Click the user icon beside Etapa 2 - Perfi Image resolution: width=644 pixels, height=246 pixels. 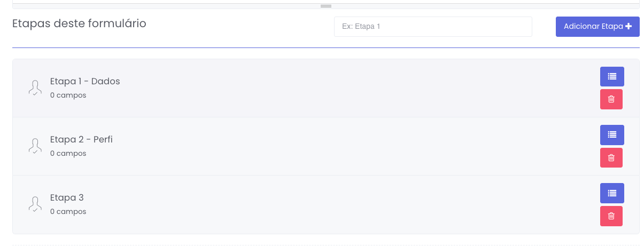coord(35,146)
